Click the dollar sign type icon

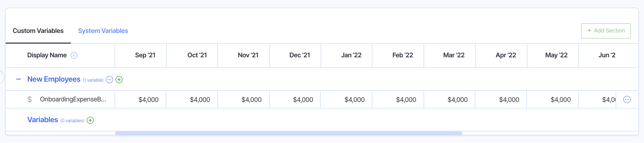click(30, 99)
